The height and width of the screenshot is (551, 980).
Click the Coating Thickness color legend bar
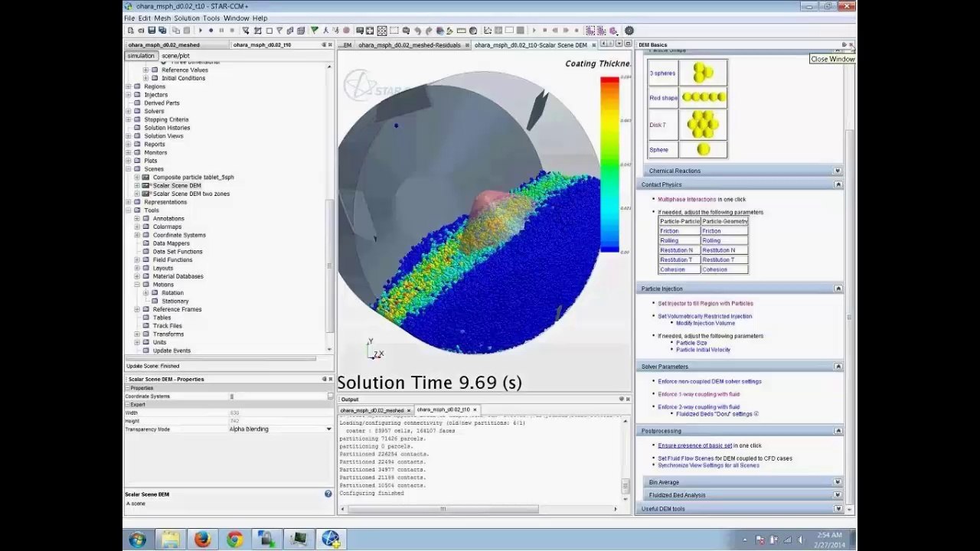click(x=609, y=164)
